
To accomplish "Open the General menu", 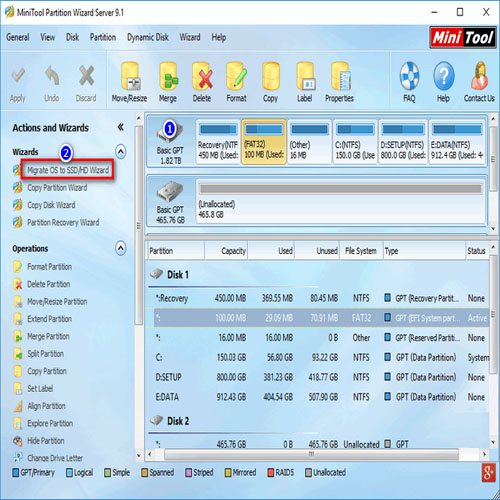I will point(18,37).
